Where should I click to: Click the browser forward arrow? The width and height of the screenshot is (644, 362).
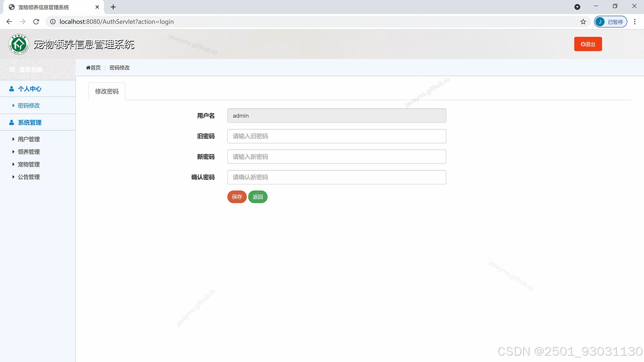coord(22,21)
